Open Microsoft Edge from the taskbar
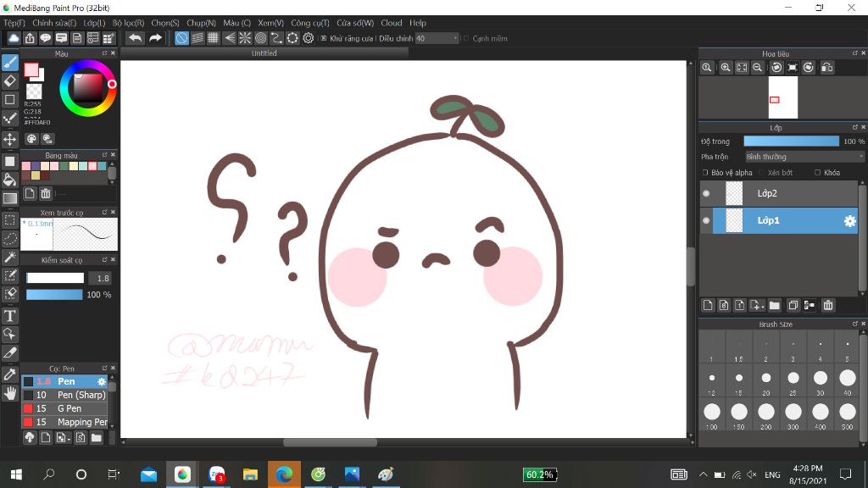 point(284,474)
